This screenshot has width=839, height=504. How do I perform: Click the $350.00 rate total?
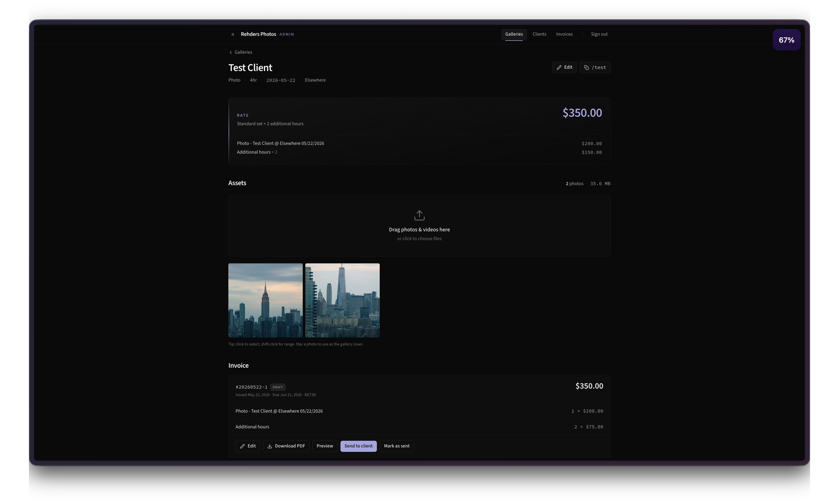click(x=582, y=113)
